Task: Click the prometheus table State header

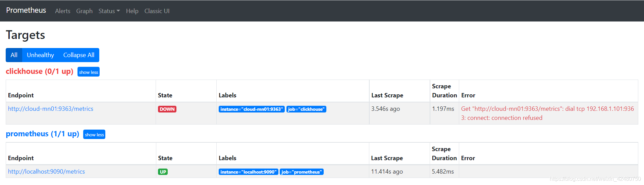Action: click(x=165, y=158)
